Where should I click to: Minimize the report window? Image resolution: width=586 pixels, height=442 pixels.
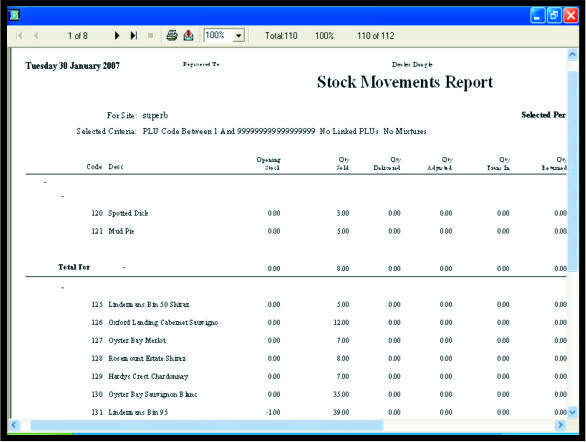click(537, 16)
